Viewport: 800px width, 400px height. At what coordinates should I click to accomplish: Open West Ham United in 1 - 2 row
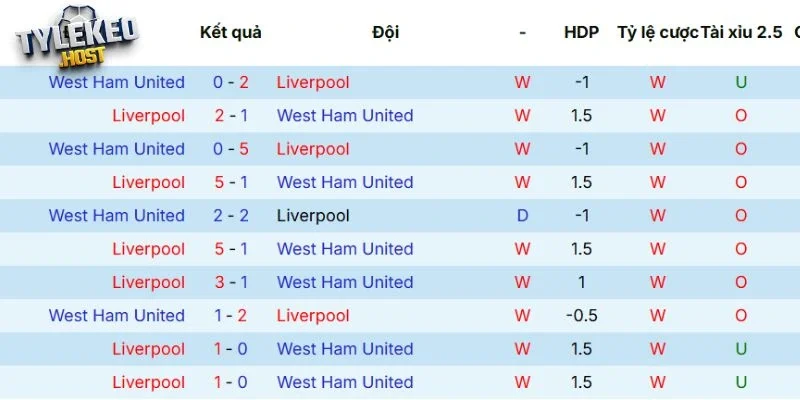tap(117, 315)
